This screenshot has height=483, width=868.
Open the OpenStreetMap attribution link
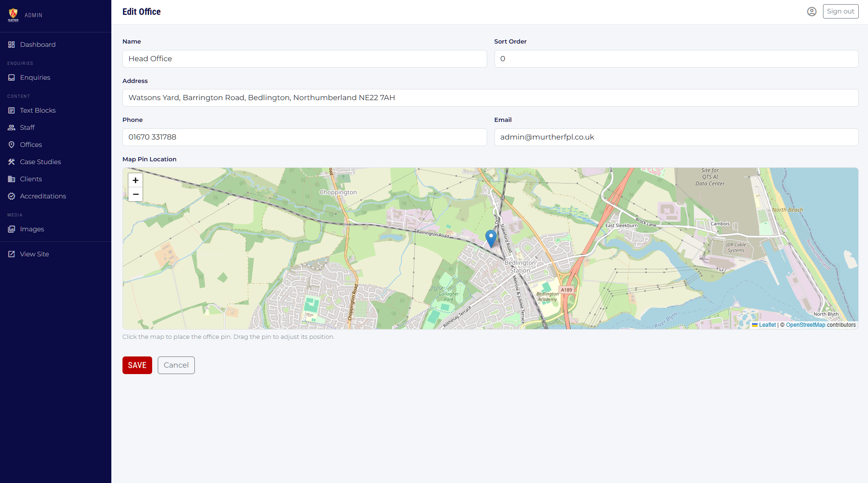coord(805,325)
